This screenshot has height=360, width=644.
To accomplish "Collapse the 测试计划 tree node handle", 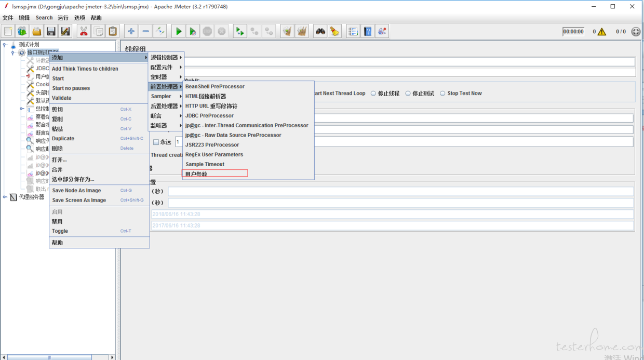I will (x=5, y=45).
